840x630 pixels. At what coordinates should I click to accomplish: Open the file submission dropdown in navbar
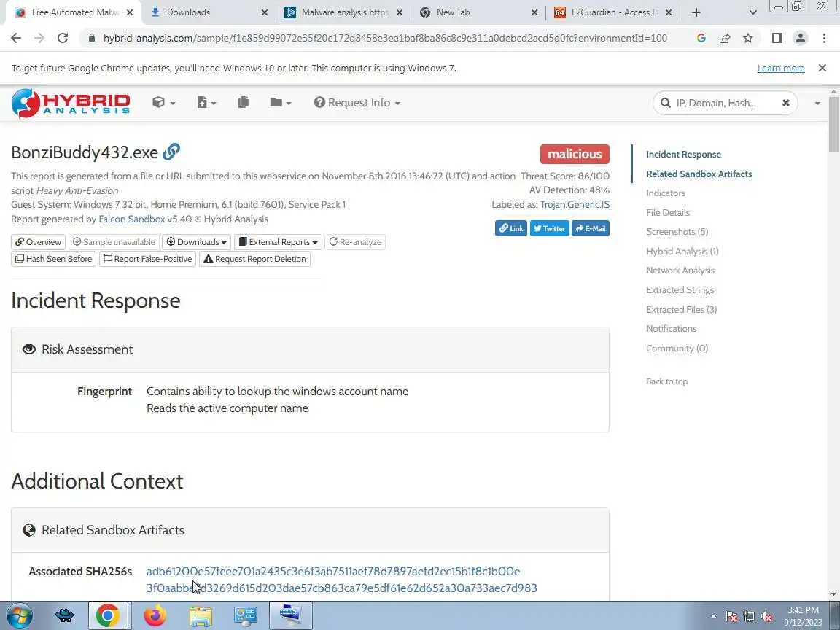206,102
